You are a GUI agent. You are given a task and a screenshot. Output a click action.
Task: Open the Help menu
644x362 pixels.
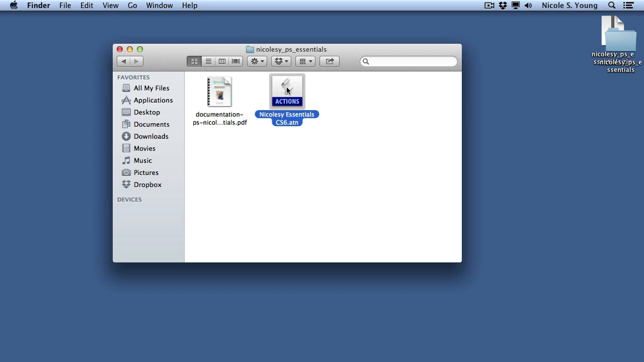pyautogui.click(x=190, y=5)
